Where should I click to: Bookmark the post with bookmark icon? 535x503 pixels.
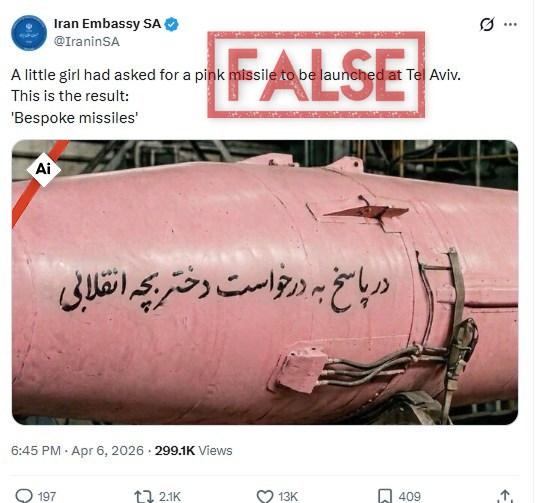pos(385,496)
